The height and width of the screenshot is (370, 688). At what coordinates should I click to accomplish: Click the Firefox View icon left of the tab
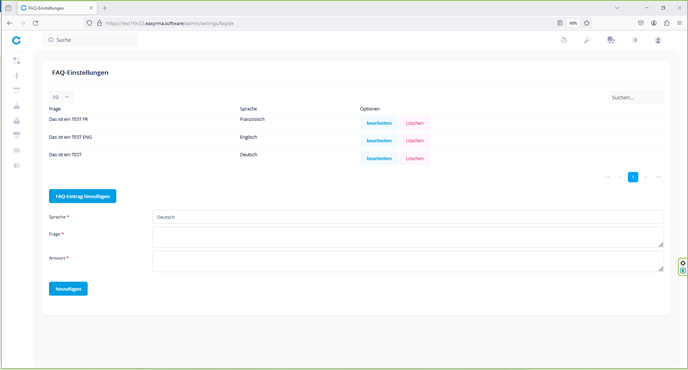[x=8, y=8]
